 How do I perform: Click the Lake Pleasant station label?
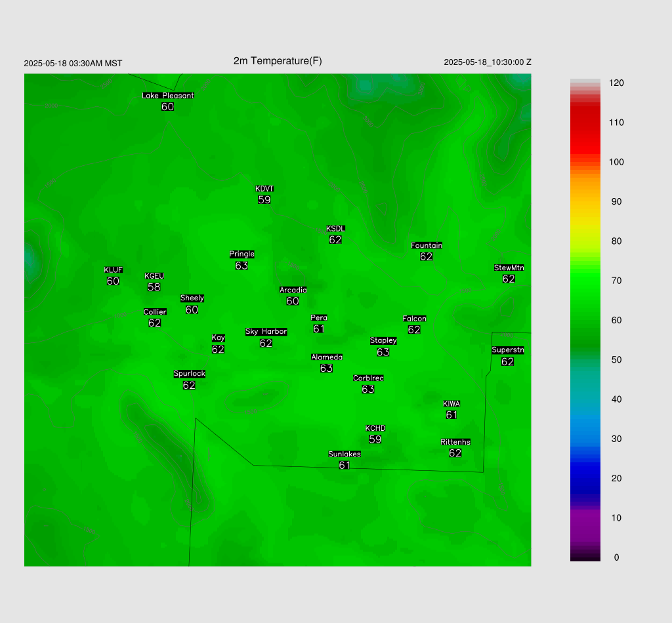[x=168, y=96]
